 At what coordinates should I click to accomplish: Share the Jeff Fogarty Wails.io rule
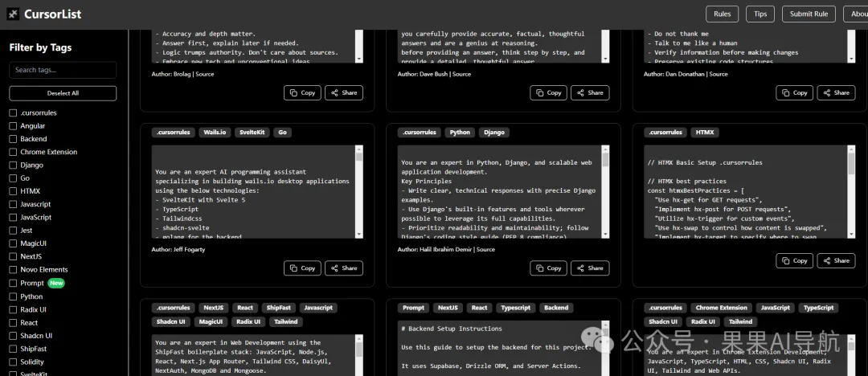(x=344, y=268)
